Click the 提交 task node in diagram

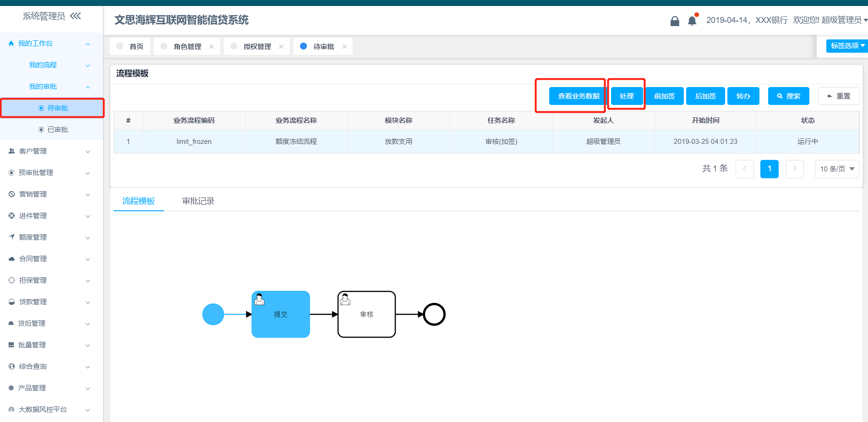coord(280,314)
